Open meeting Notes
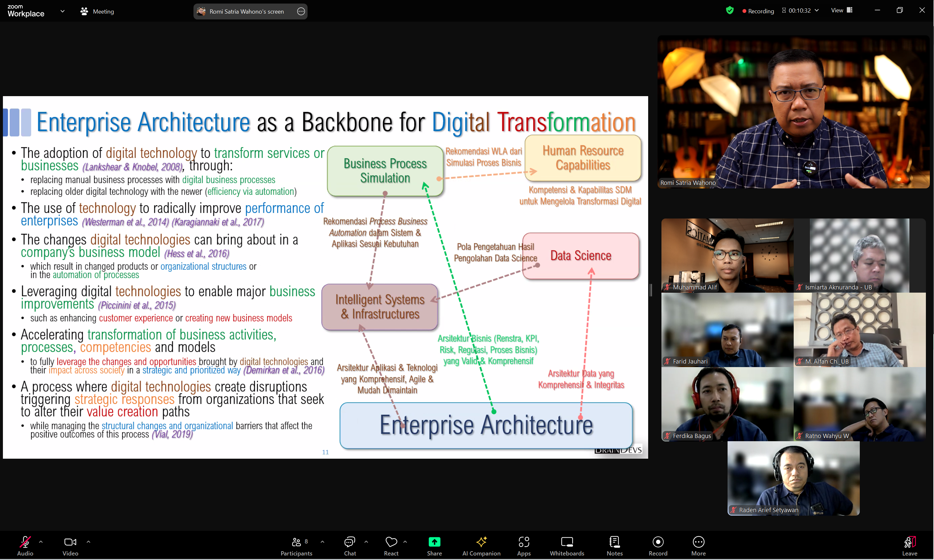This screenshot has width=934, height=560. pos(614,545)
